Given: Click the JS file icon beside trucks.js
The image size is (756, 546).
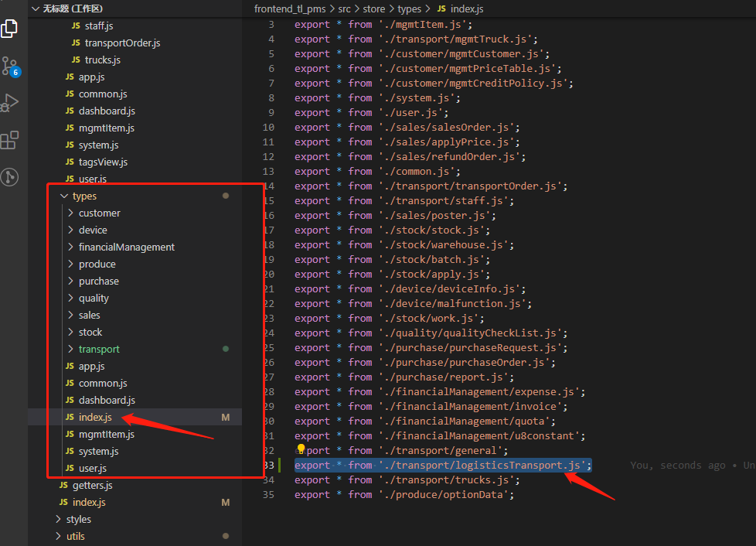Looking at the screenshot, I should (x=75, y=60).
